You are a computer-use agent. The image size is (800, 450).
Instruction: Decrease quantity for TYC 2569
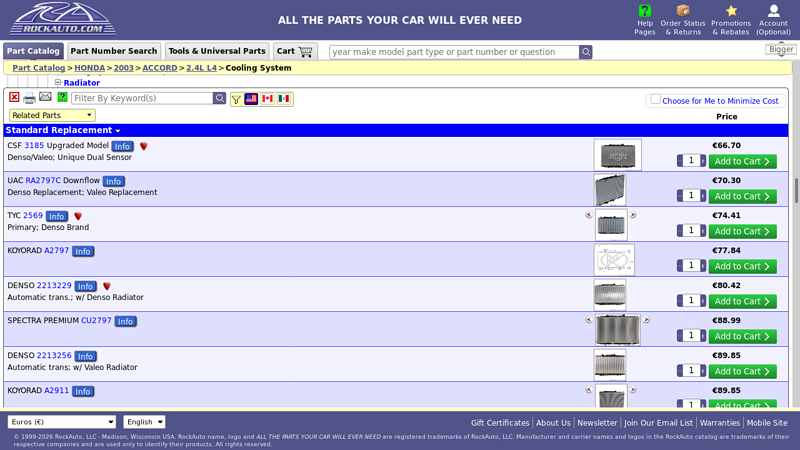[x=680, y=231]
